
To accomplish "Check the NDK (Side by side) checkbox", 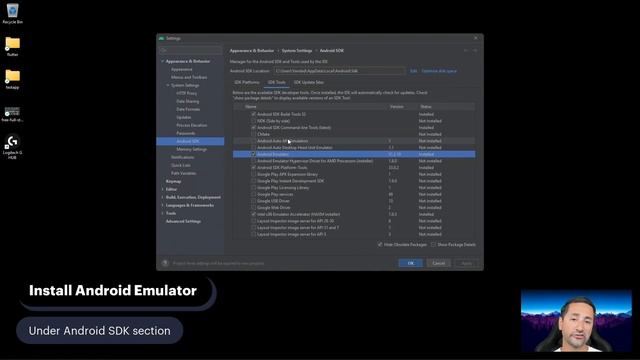I will (x=253, y=121).
